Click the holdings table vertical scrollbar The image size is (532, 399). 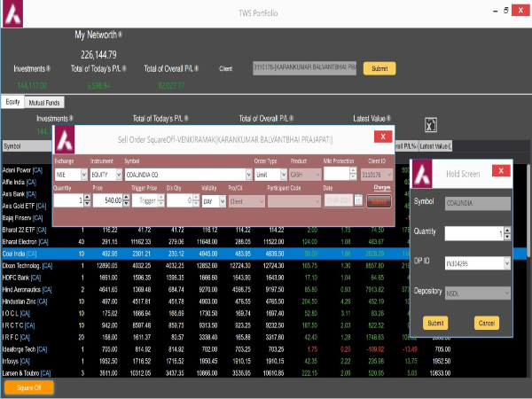point(528,210)
